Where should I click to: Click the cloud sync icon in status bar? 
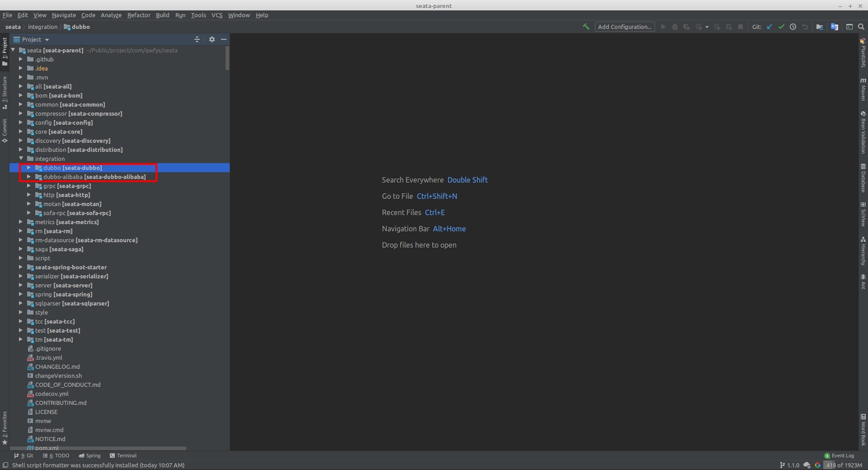click(x=807, y=465)
